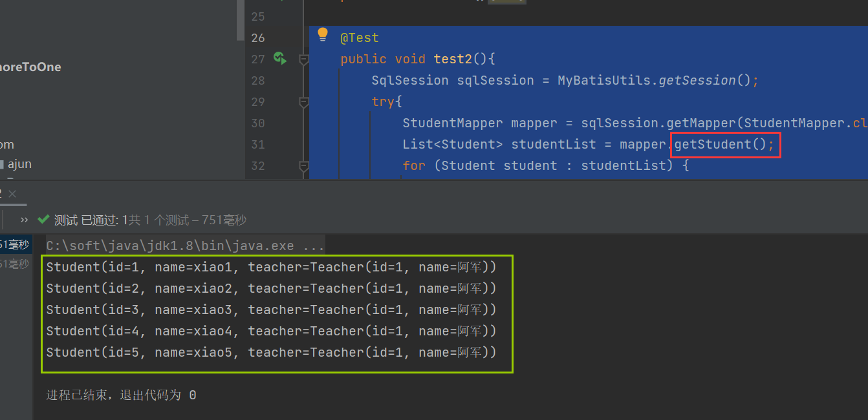This screenshot has width=868, height=420.
Task: Click the process finished exit code line
Action: [x=121, y=395]
